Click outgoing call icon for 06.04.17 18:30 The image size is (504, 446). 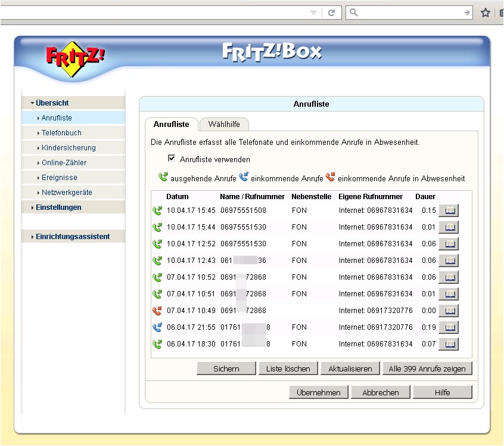pyautogui.click(x=157, y=345)
